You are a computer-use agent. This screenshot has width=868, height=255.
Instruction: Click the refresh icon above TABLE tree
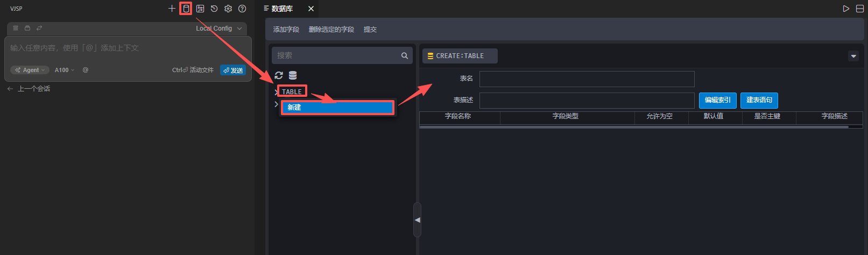[279, 75]
